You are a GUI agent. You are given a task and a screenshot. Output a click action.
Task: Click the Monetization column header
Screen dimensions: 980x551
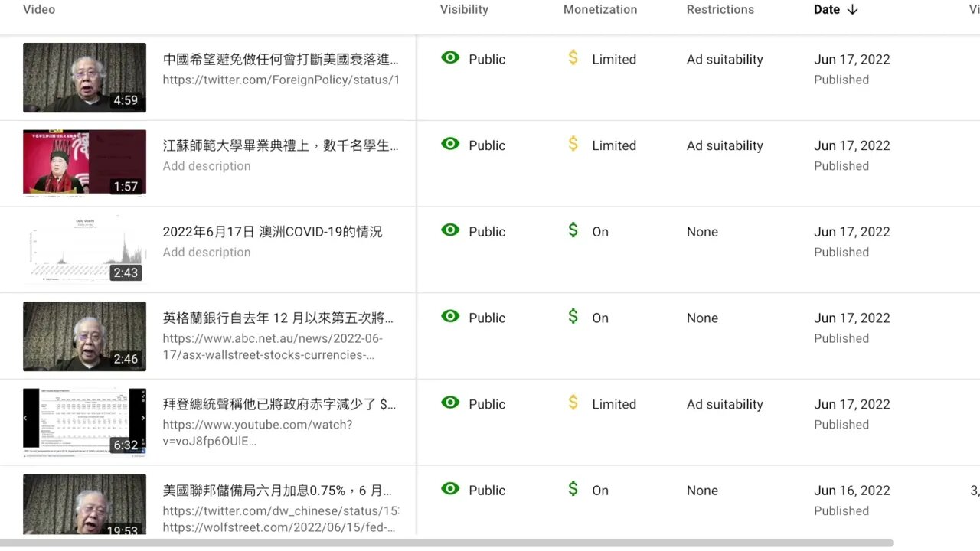[x=600, y=10]
